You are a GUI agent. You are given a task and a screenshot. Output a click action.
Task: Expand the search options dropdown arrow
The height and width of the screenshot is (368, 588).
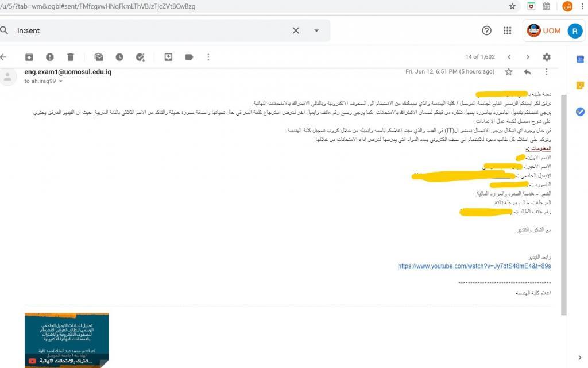316,31
